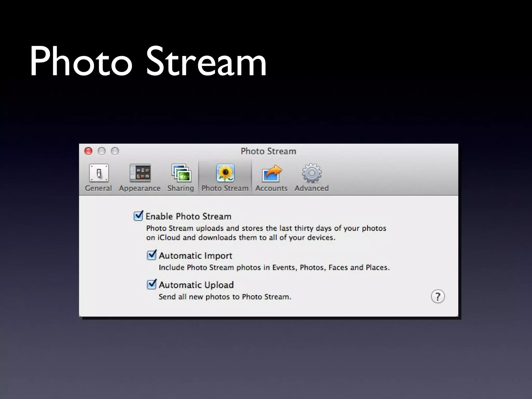Click the Photo Stream window title text
532x399 pixels.
[268, 151]
